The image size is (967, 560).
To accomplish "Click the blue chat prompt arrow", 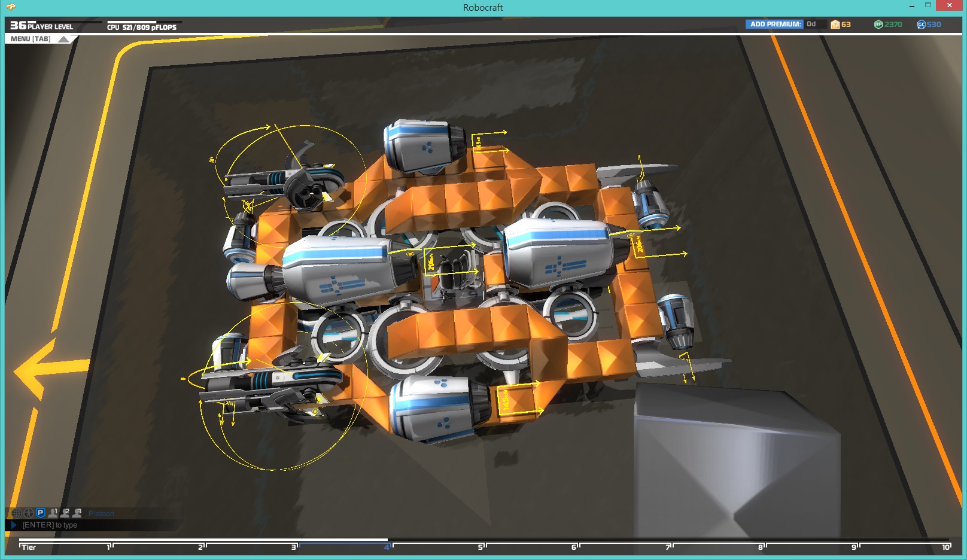I will (13, 525).
